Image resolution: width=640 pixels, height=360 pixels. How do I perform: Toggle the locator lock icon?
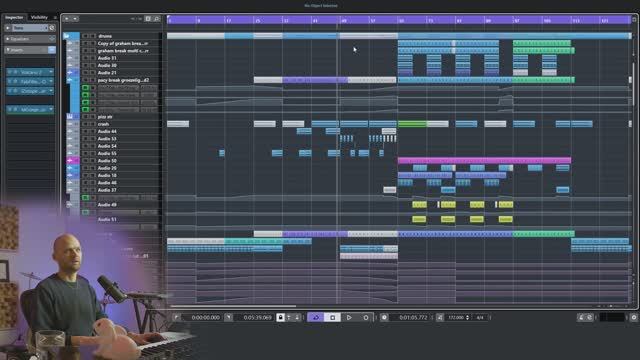point(280,317)
